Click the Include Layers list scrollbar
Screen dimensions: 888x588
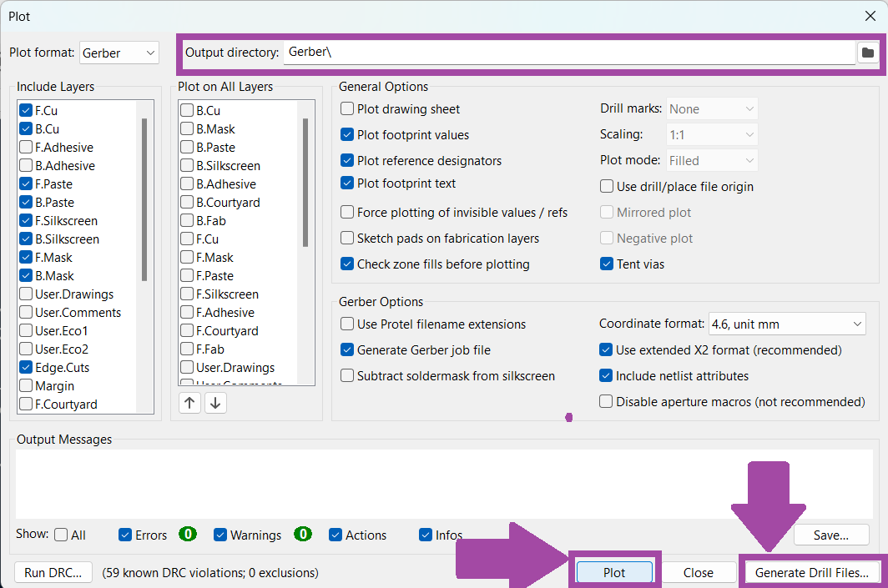coord(144,200)
